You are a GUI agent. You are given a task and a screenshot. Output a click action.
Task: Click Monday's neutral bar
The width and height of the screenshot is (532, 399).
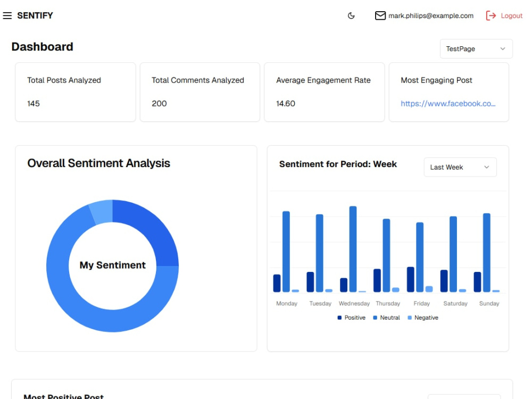point(286,252)
